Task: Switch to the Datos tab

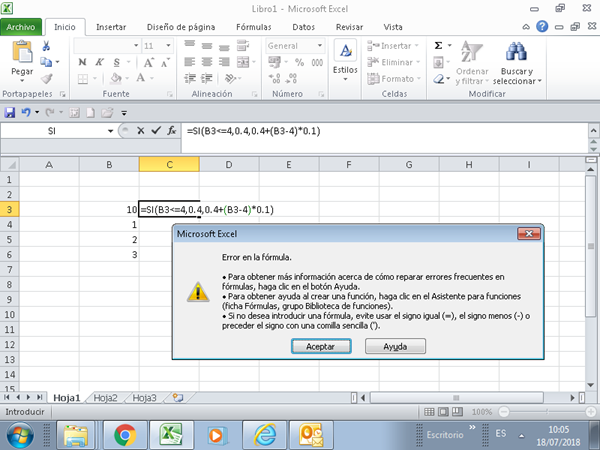Action: (303, 27)
